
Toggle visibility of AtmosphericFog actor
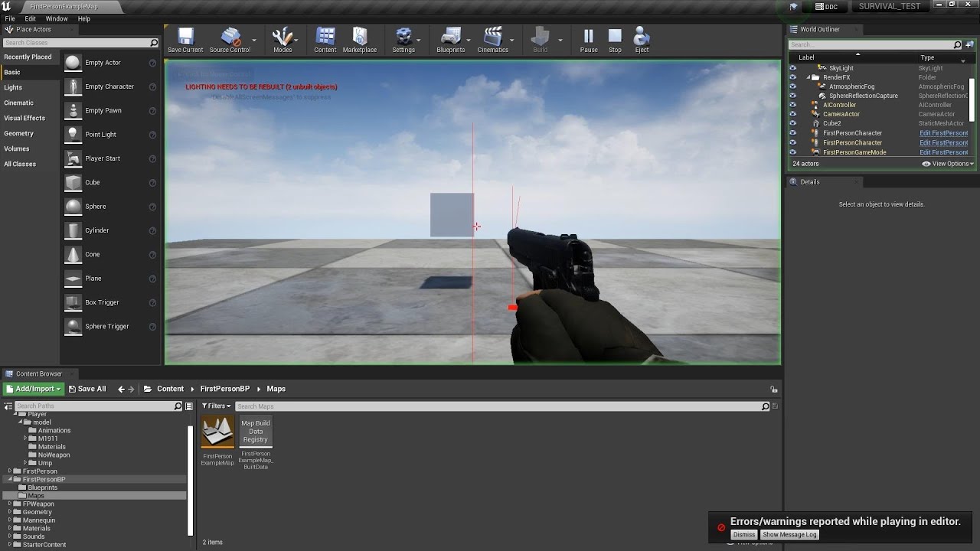point(792,86)
